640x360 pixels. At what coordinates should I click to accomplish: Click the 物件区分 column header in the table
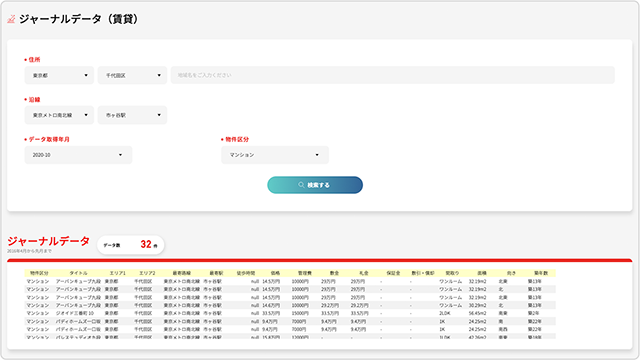39,273
